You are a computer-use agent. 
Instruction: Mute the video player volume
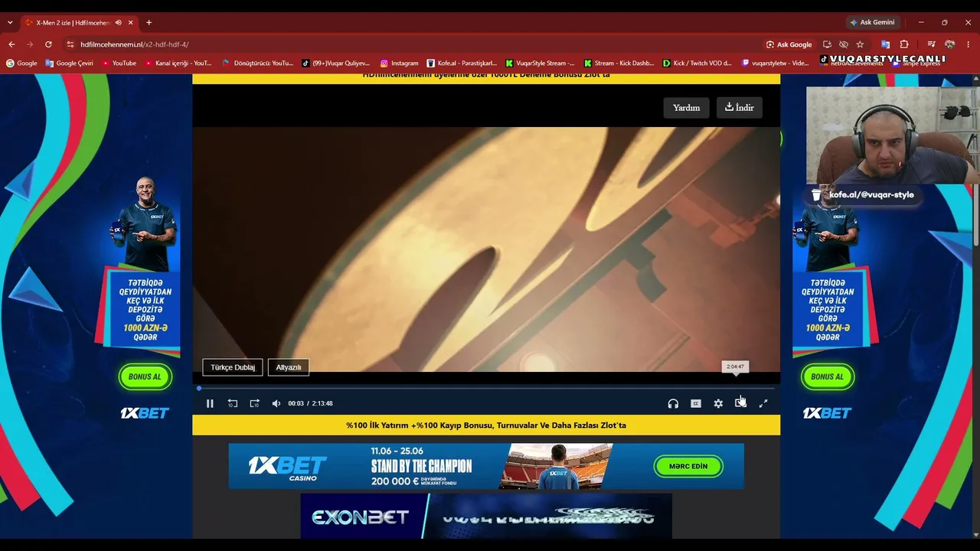click(276, 403)
